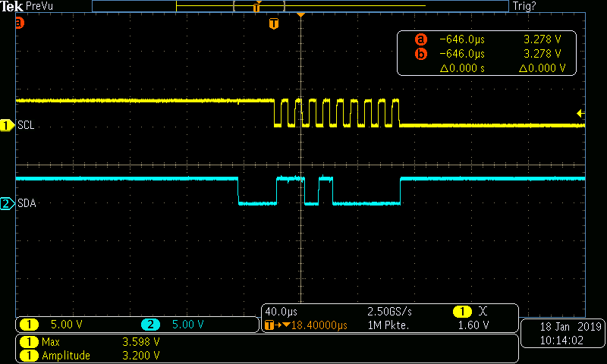Click the Amplitude measurement channel 1 badge
This screenshot has height=364, width=607.
[29, 356]
